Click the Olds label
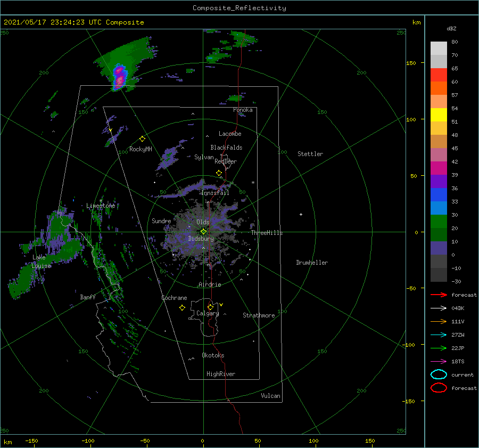This screenshot has width=479, height=448. pos(203,222)
